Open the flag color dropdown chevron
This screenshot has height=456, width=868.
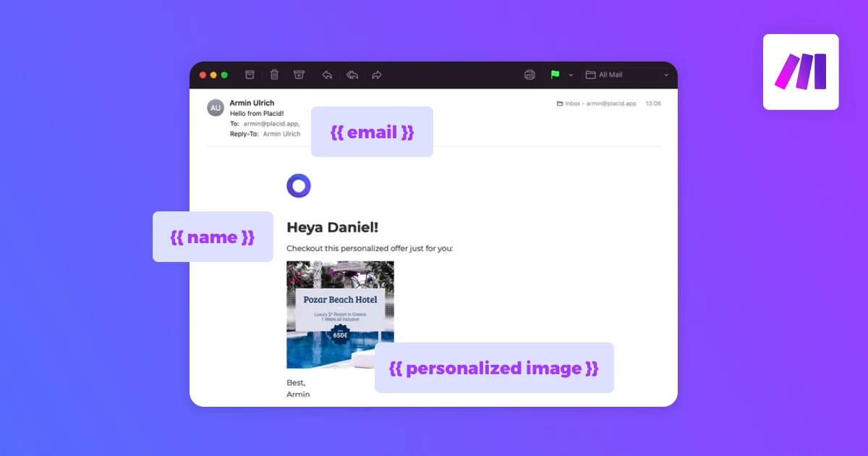[x=571, y=75]
